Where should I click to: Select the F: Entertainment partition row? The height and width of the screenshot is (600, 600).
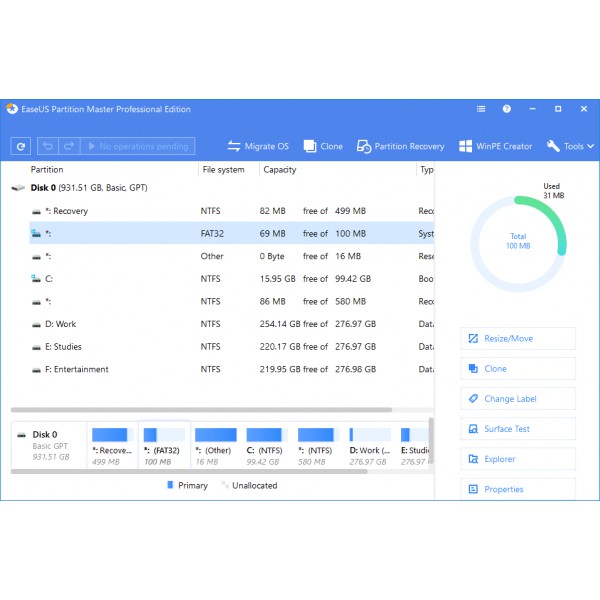(232, 369)
